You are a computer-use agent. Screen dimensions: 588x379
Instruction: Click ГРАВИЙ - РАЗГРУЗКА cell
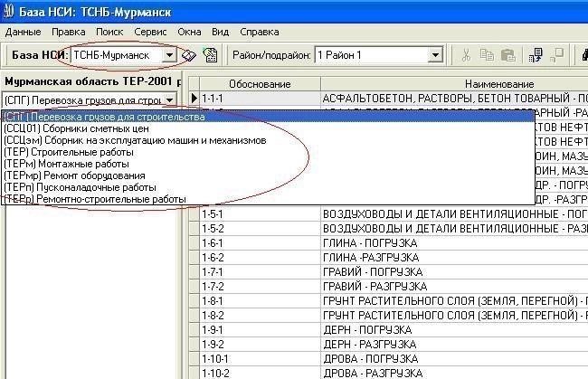tap(454, 287)
